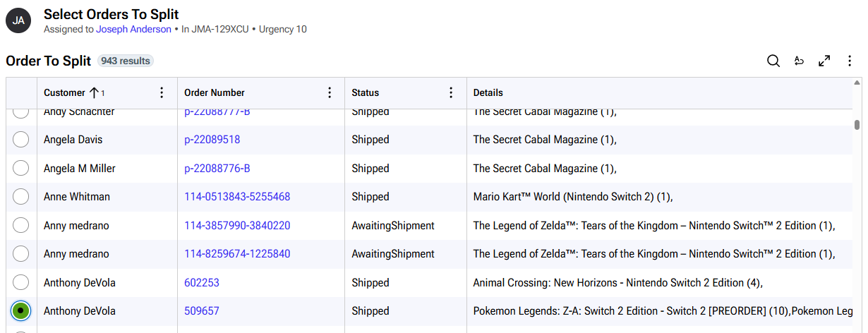Open Order Number column options menu
Viewport: 868px width, 333px height.
coord(329,92)
